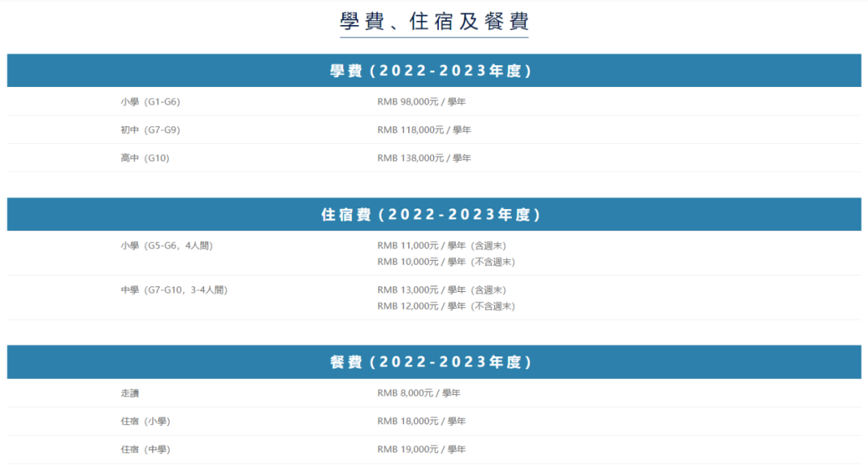The image size is (868, 465).
Task: Select RMB 11,000元 boarding fee including weekends
Action: [x=441, y=245]
